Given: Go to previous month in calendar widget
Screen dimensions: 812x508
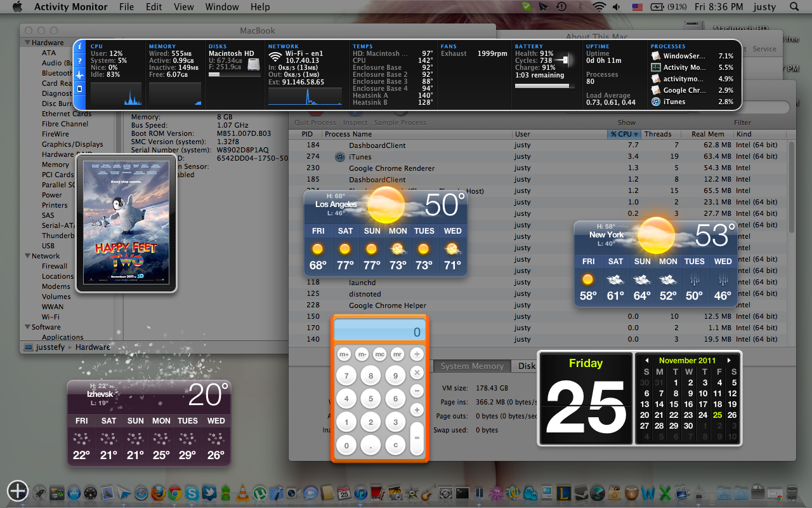Looking at the screenshot, I should [x=646, y=361].
